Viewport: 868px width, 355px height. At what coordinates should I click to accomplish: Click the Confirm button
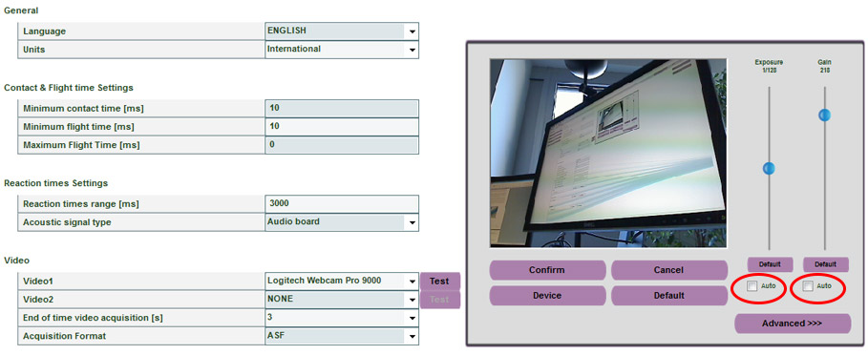tap(547, 270)
